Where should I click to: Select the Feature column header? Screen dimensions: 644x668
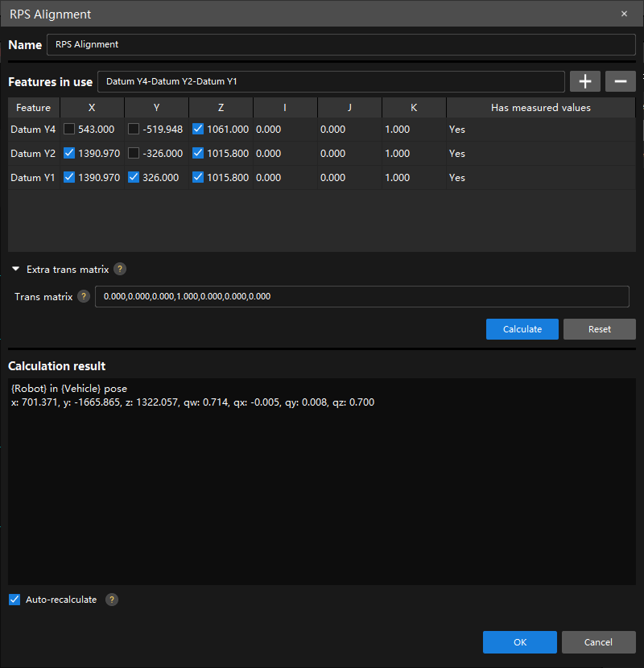[34, 108]
